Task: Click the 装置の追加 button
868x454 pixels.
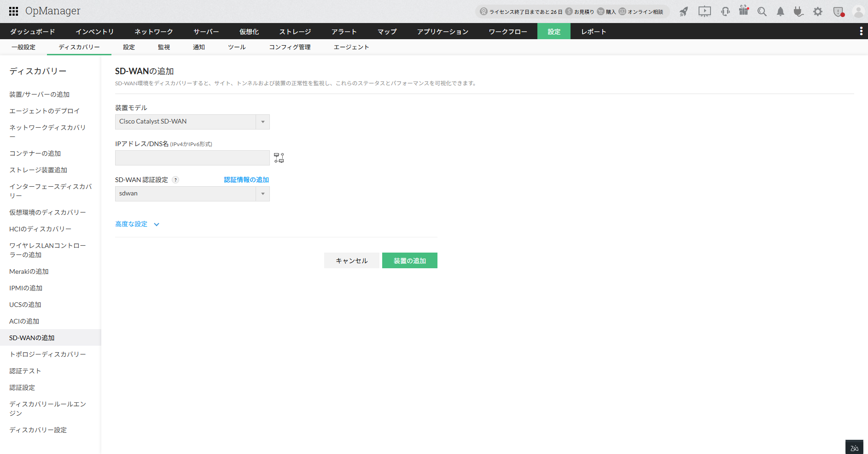Action: point(410,260)
